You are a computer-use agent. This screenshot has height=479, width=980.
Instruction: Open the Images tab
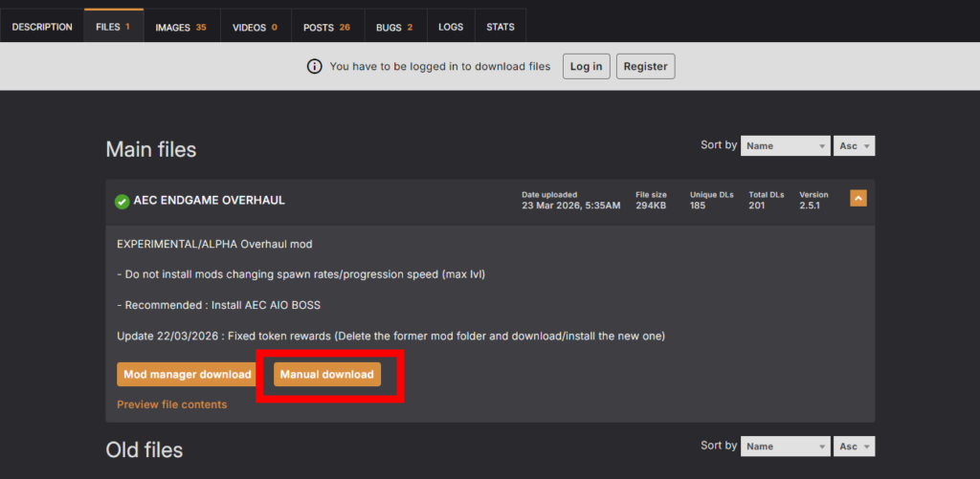coord(181,27)
